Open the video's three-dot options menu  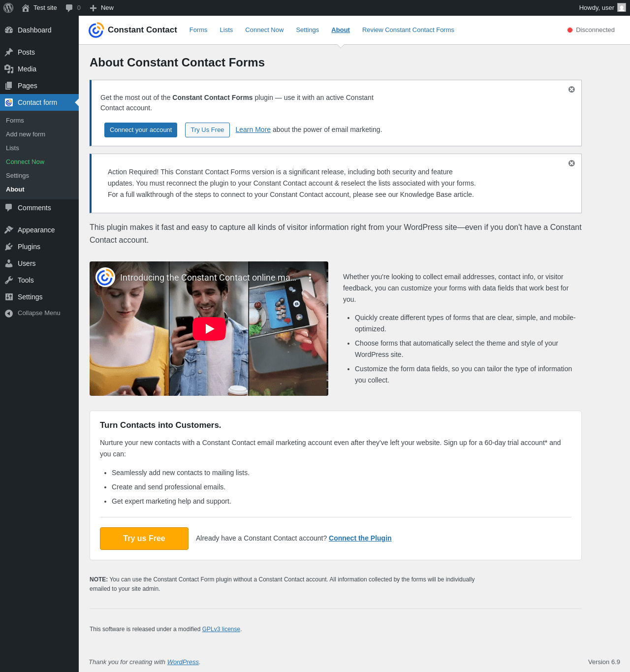tap(310, 278)
